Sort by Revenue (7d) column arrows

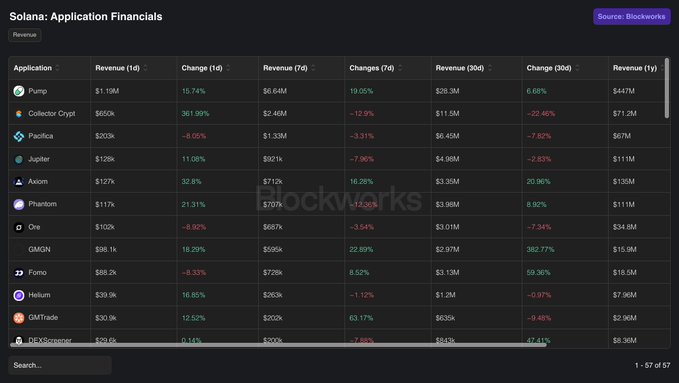tap(313, 68)
